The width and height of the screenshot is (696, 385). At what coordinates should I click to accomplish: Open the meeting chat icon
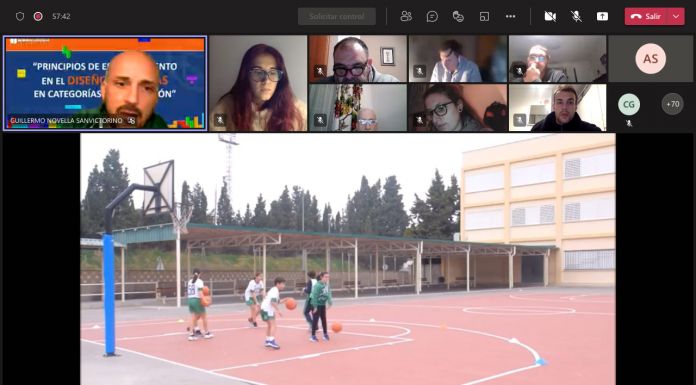coord(432,16)
